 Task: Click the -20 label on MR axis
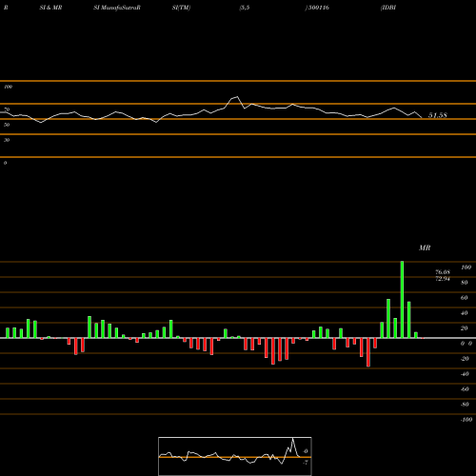click(465, 359)
